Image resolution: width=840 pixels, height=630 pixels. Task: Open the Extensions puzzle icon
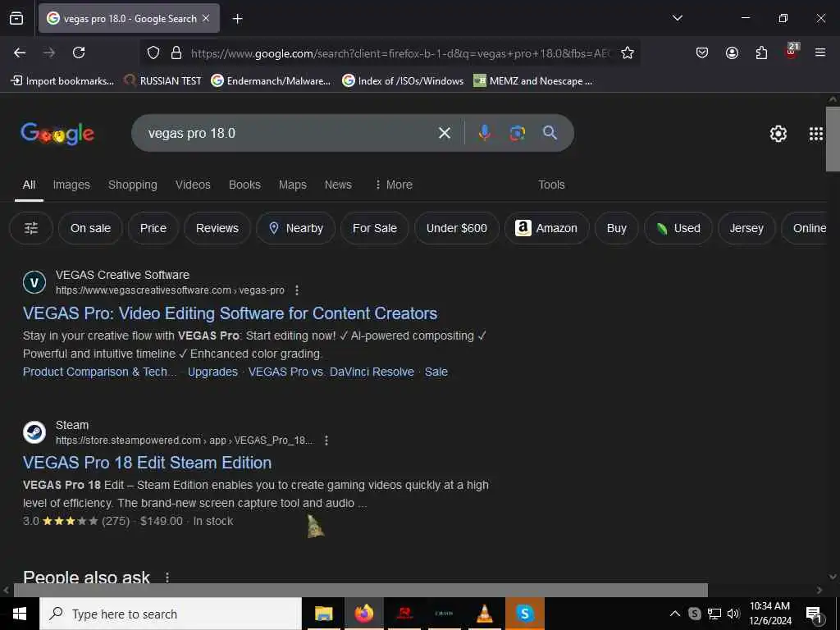761,52
